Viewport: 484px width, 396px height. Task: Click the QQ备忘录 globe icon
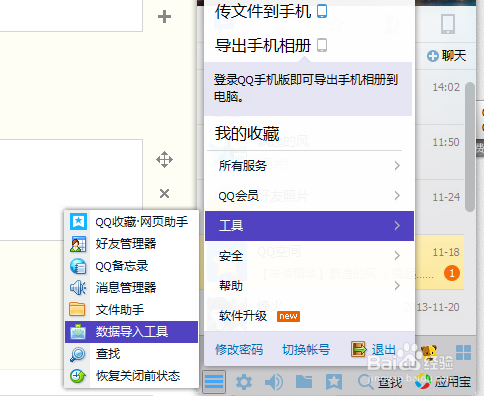pyautogui.click(x=78, y=266)
